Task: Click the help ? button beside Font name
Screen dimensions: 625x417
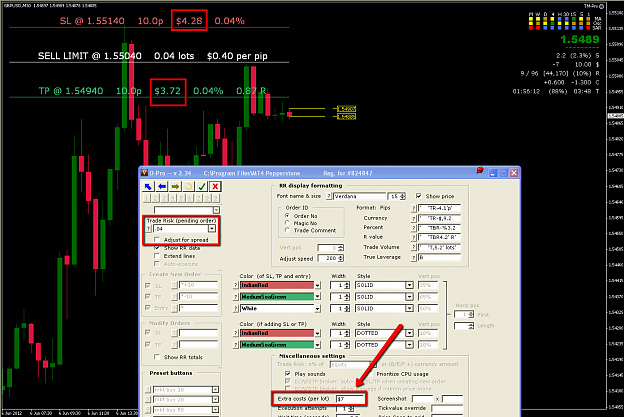Action: coord(329,196)
